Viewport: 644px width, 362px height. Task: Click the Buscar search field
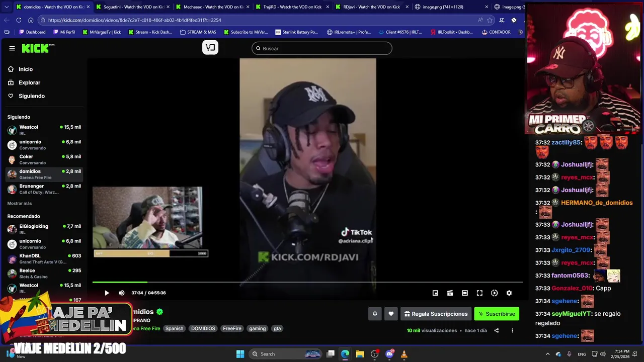point(322,48)
